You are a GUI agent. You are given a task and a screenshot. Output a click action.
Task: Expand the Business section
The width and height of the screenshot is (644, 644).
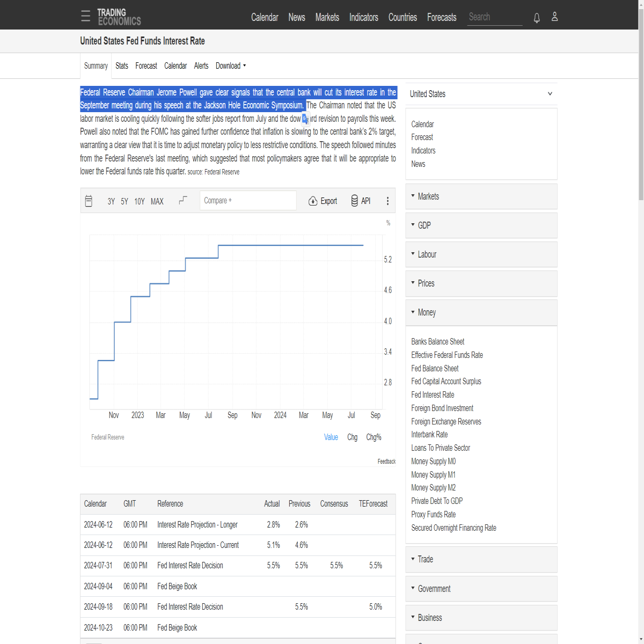click(481, 618)
